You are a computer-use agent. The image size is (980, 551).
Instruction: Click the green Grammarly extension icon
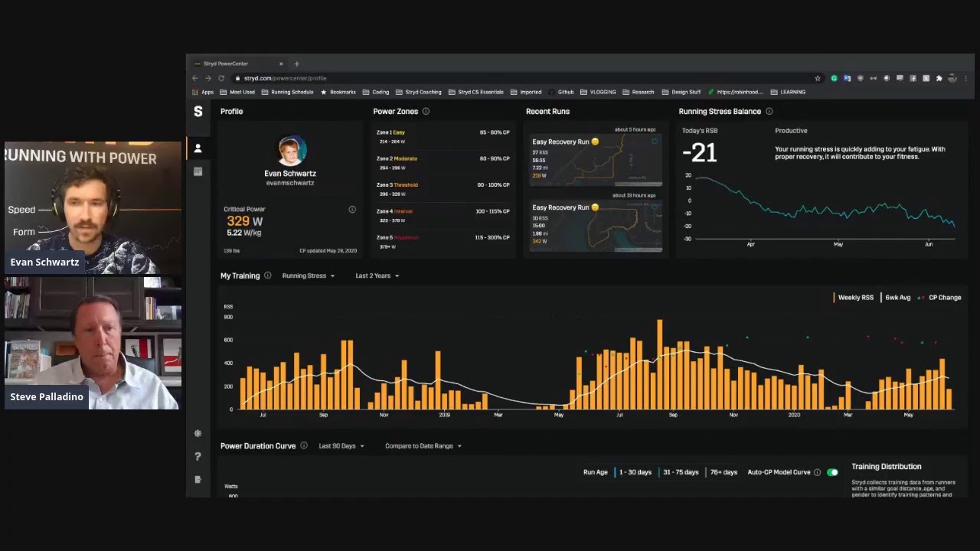[x=834, y=78]
